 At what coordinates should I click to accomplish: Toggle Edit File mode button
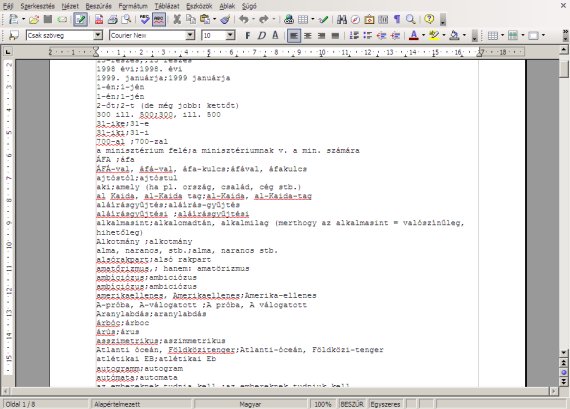click(80, 19)
